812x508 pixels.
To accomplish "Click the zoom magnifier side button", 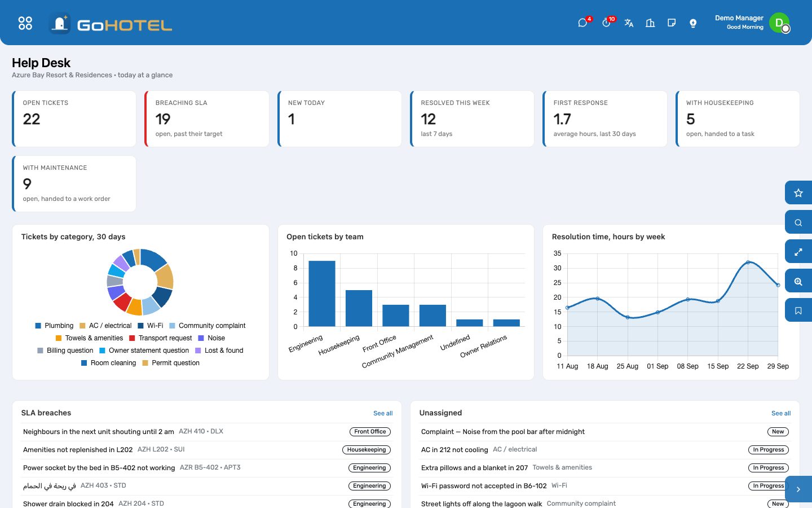I will [x=798, y=281].
